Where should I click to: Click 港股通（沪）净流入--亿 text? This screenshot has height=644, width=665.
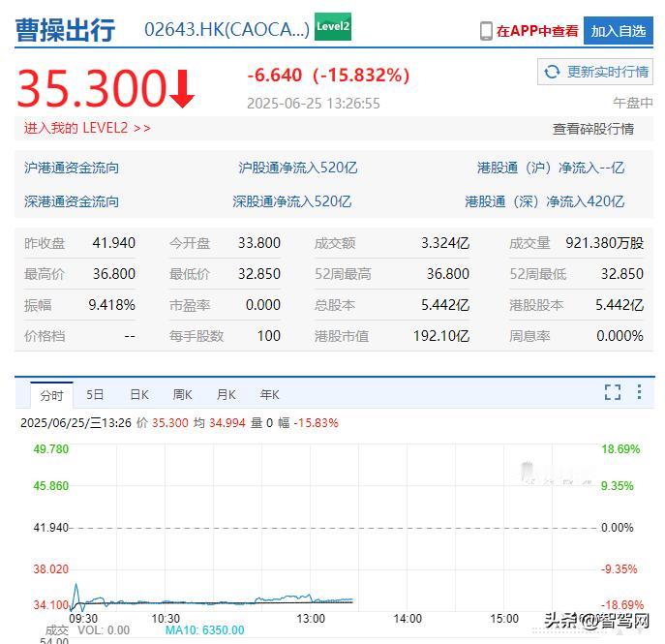pyautogui.click(x=551, y=168)
